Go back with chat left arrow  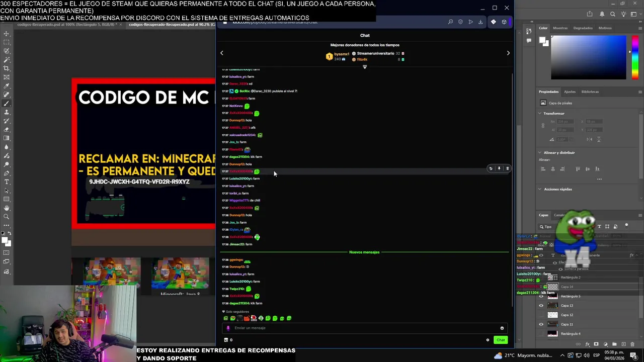(221, 53)
